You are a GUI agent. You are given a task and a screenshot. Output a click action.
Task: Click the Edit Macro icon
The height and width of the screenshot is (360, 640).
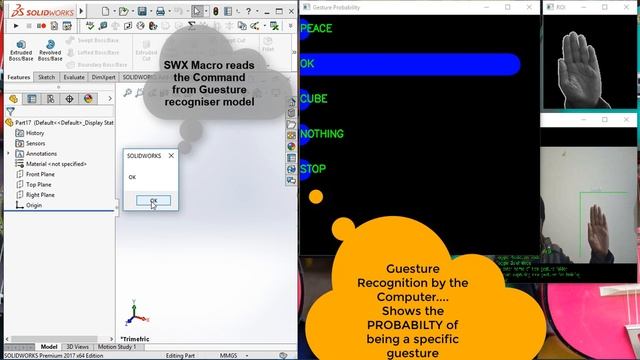[67, 26]
